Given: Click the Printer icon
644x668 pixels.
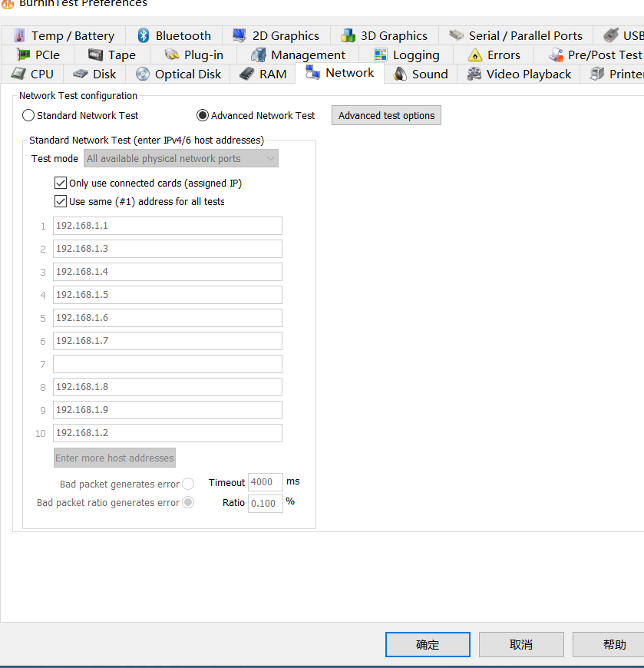Looking at the screenshot, I should coord(597,74).
